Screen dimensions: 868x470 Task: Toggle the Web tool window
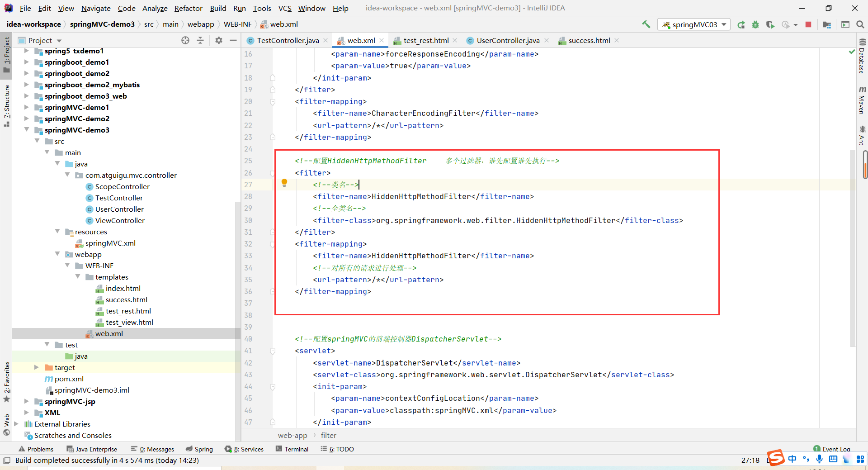click(6, 425)
